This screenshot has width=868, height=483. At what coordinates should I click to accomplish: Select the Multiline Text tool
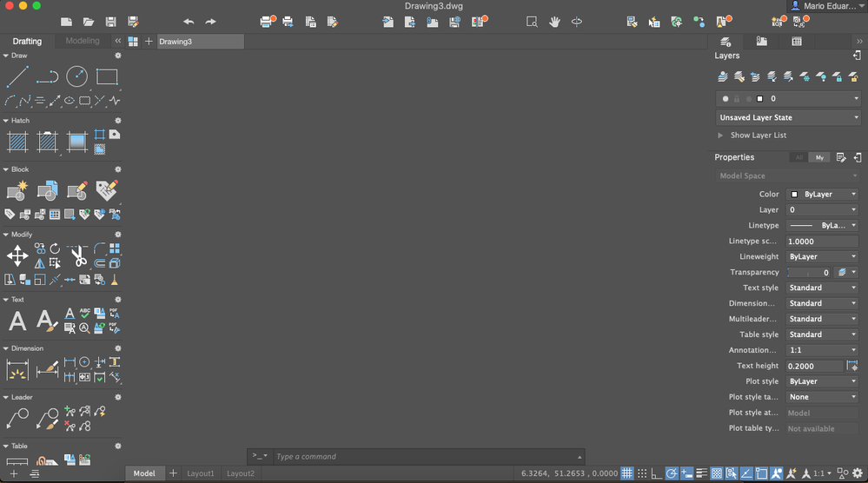point(17,321)
